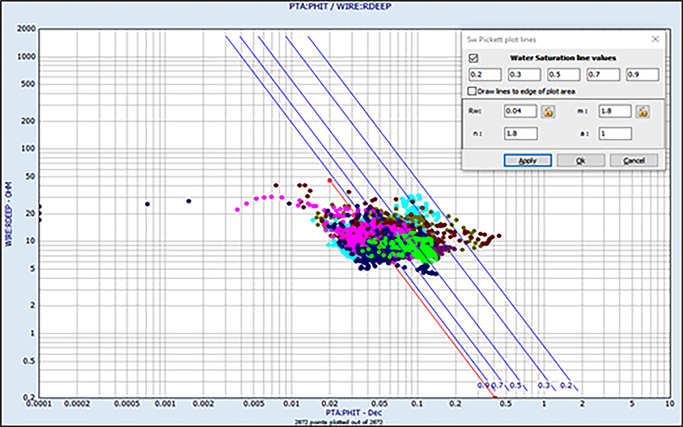Click the m exponent input field

point(614,110)
